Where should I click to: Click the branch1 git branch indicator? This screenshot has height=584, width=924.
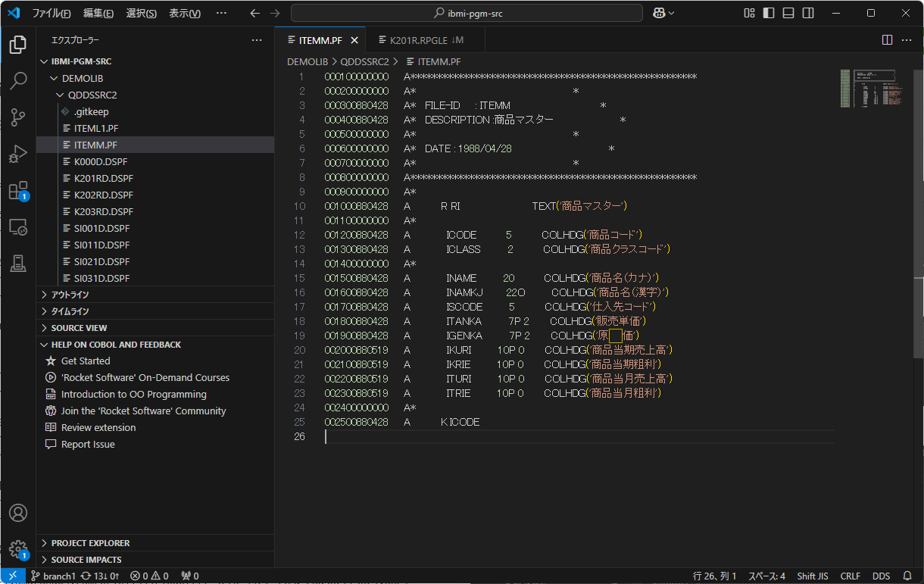click(x=54, y=576)
